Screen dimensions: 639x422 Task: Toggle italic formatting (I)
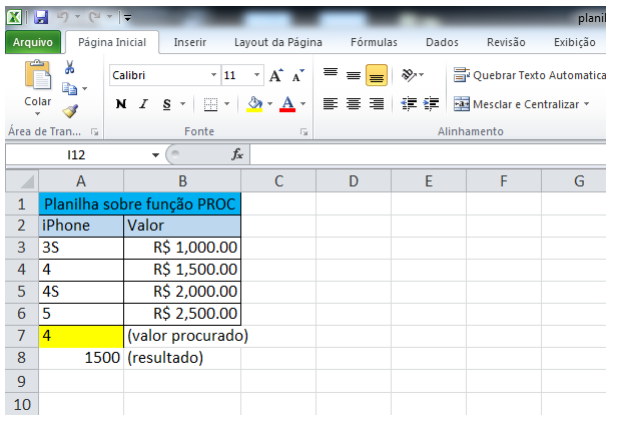pyautogui.click(x=143, y=104)
